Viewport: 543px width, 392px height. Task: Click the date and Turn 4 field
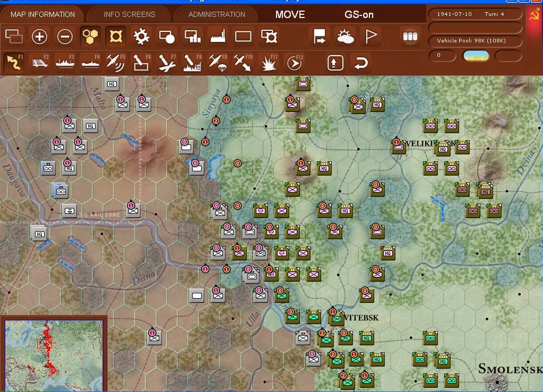coord(475,14)
